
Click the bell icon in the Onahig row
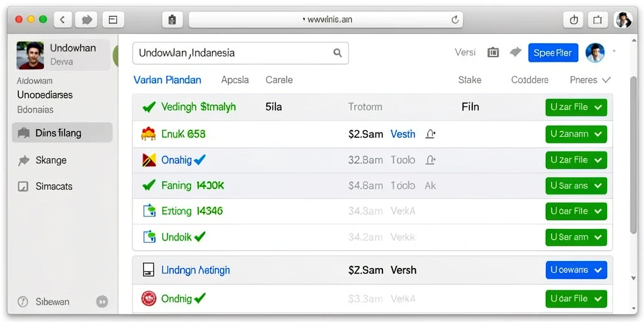[x=430, y=160]
